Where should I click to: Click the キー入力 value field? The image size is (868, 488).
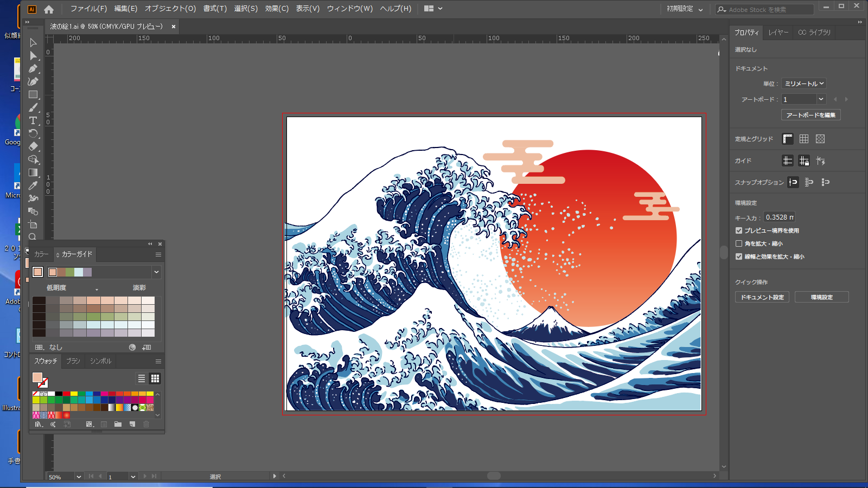pyautogui.click(x=780, y=217)
